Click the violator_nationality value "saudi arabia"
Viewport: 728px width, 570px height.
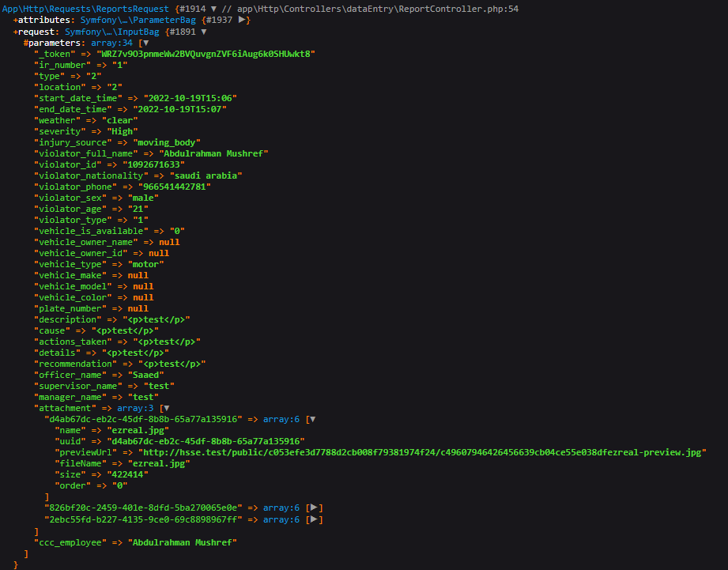[x=206, y=176]
